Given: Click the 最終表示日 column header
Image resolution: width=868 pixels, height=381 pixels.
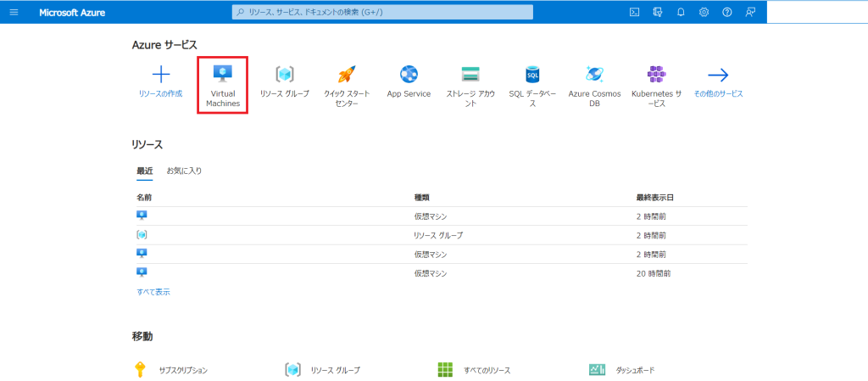Looking at the screenshot, I should pos(655,198).
